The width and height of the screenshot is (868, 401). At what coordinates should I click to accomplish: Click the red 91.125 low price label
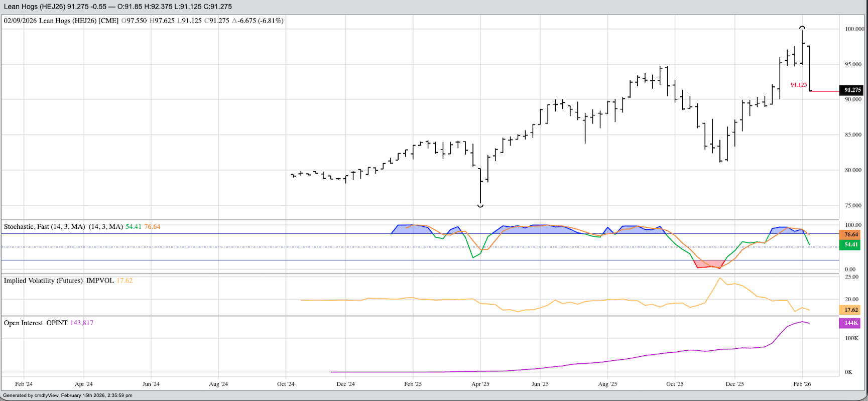click(799, 85)
